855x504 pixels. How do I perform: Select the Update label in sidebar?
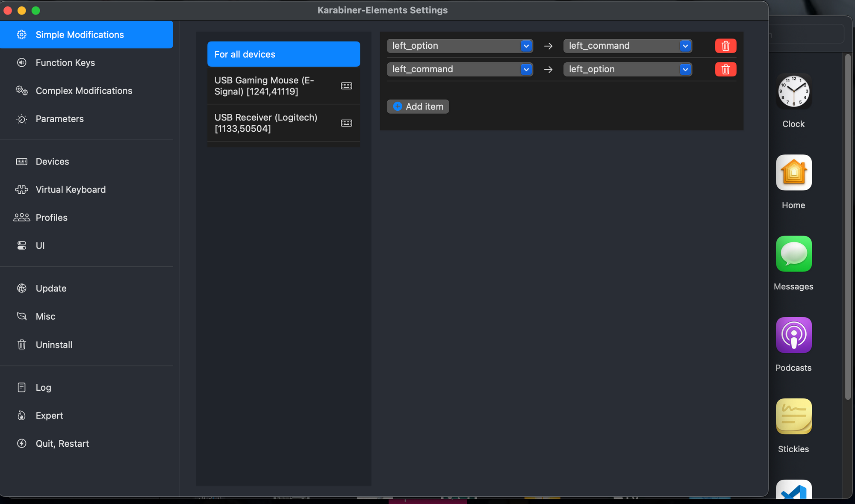click(51, 289)
